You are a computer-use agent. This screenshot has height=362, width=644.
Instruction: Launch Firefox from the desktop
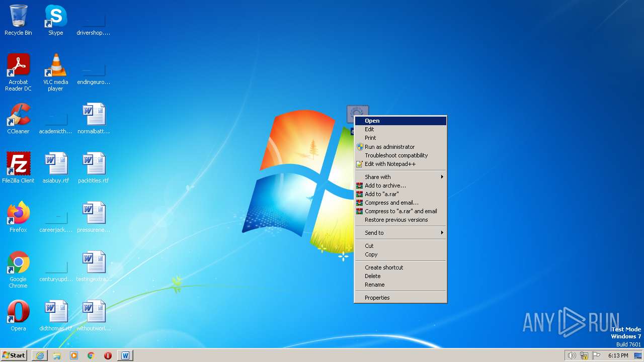(18, 217)
